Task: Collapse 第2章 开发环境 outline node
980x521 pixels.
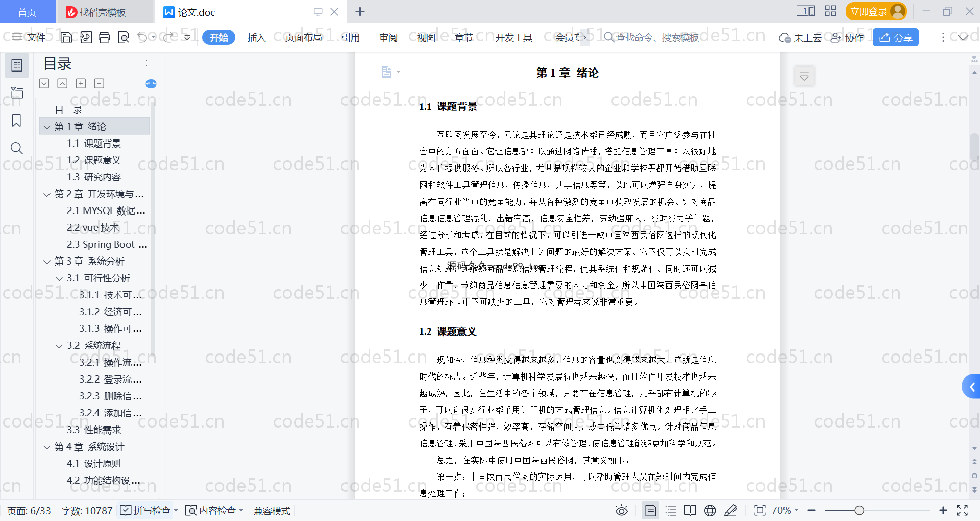Action: 47,194
